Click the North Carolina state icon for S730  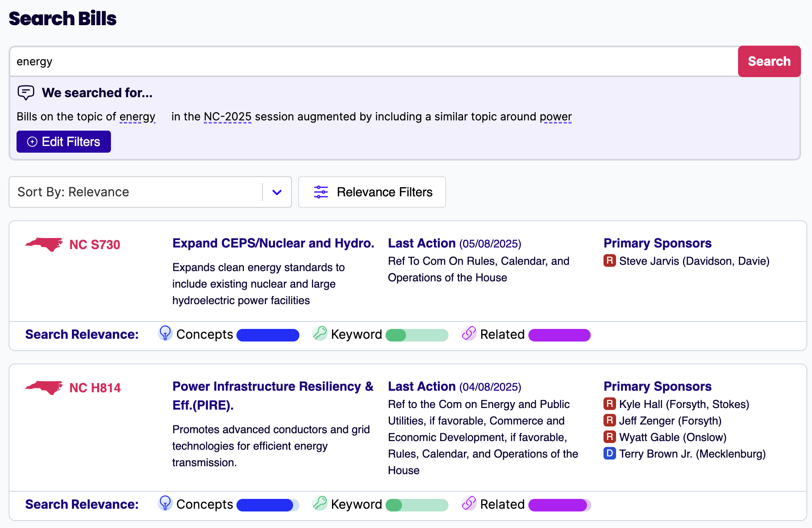tap(44, 244)
